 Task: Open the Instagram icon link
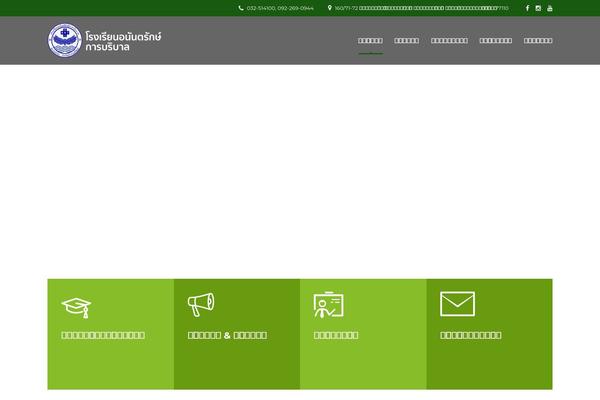pos(538,8)
